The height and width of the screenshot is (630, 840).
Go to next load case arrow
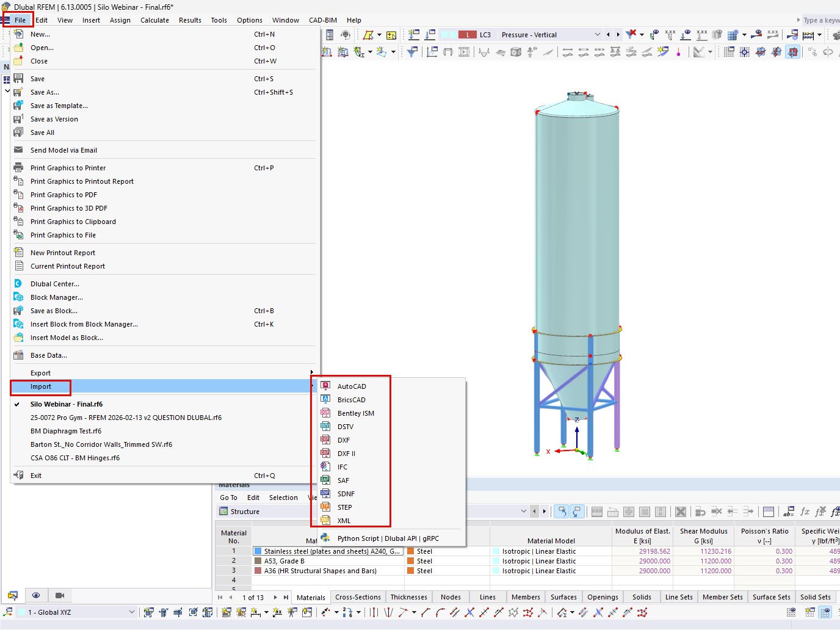point(618,35)
